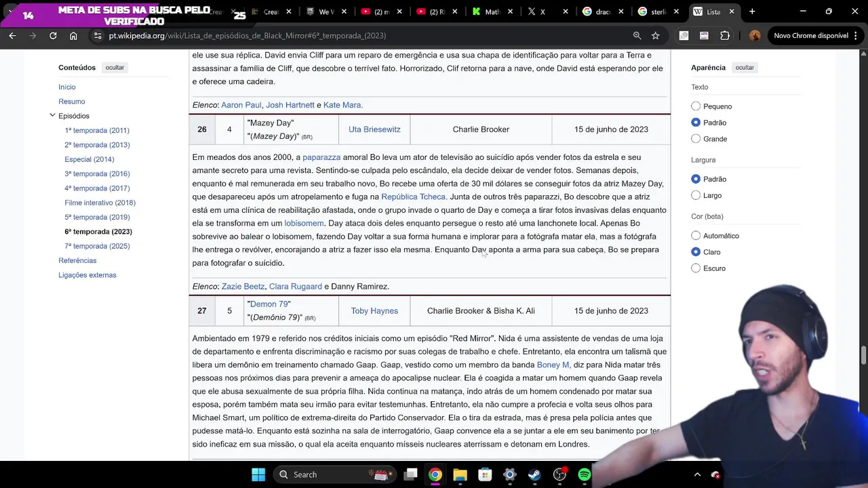Switch to the 'We W' tab

click(327, 12)
